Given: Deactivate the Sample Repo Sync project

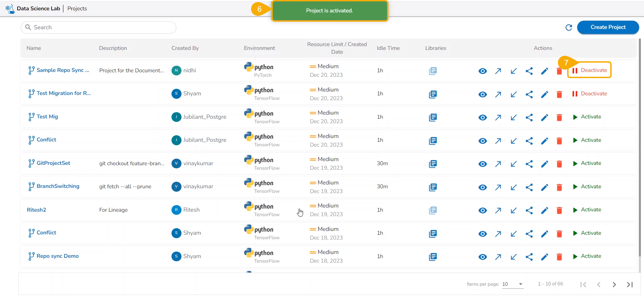Looking at the screenshot, I should coord(590,70).
